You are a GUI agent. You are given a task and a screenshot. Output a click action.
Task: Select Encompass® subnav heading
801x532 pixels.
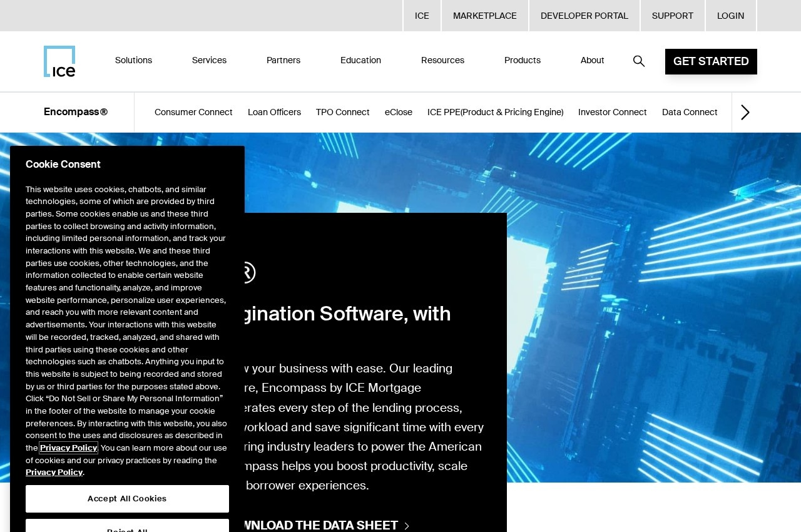tap(76, 112)
